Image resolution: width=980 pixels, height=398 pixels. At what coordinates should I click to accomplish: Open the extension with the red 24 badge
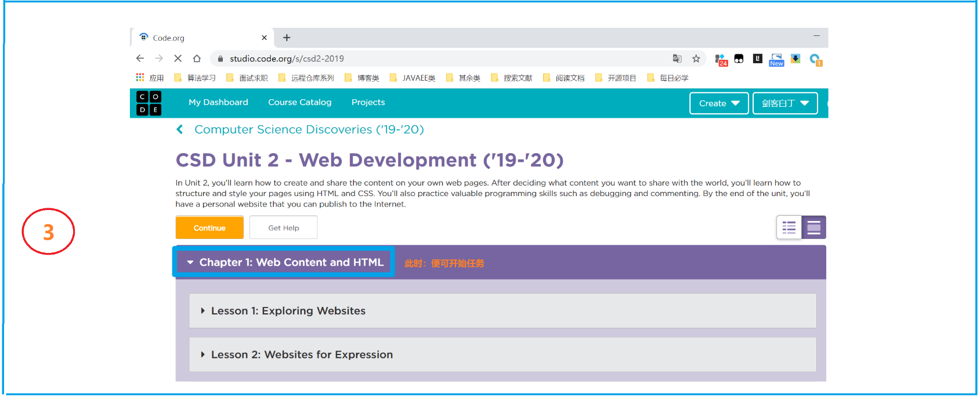(x=721, y=60)
